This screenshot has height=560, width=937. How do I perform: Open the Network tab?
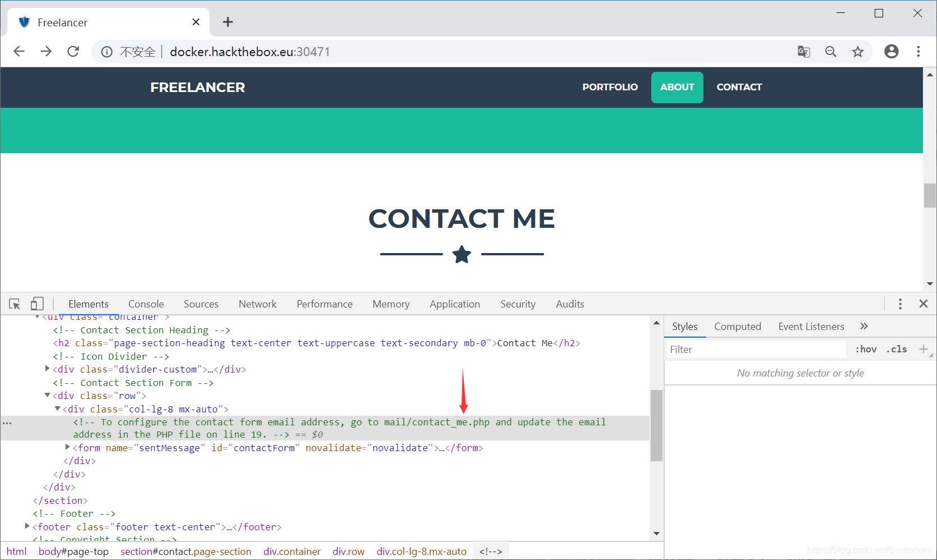pos(258,304)
